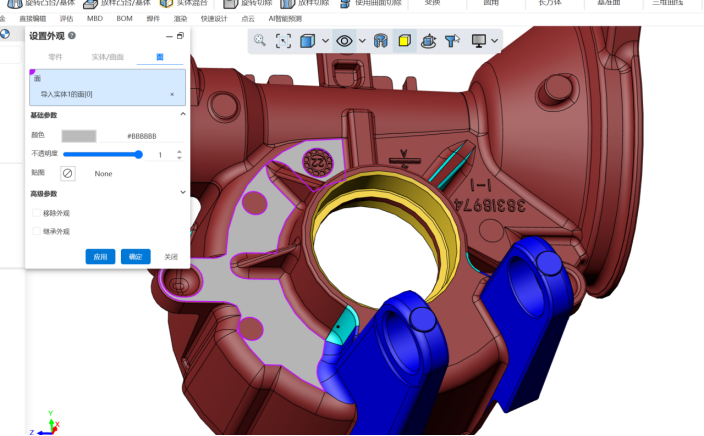This screenshot has width=704, height=436.
Task: Remove the selected face entry with its x
Action: click(x=172, y=94)
